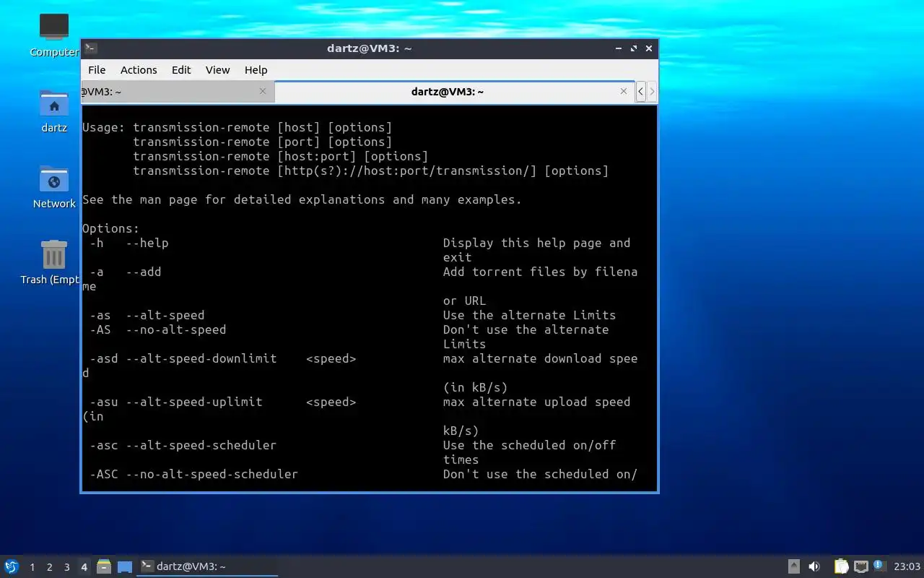This screenshot has height=578, width=924.
Task: Close the terminal window
Action: coord(649,48)
